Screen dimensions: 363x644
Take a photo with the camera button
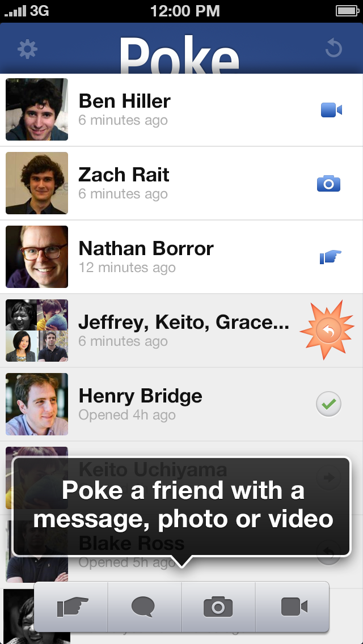point(218,608)
